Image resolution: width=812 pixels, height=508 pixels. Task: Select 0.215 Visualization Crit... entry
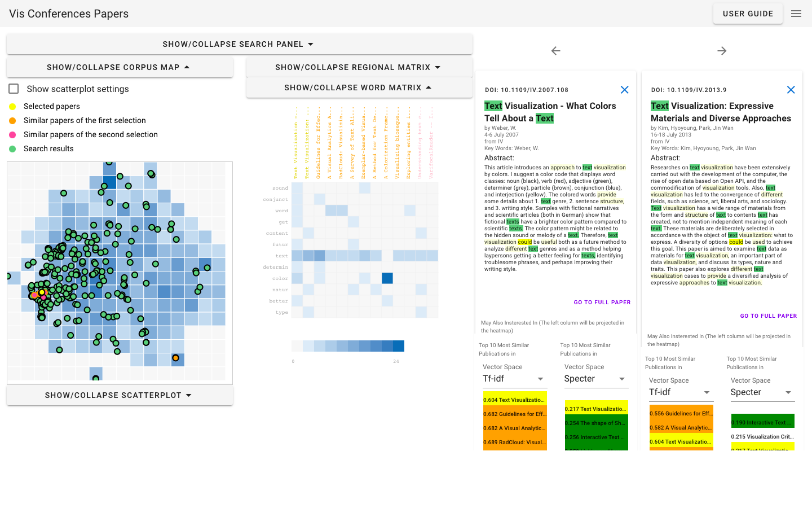[x=763, y=436]
